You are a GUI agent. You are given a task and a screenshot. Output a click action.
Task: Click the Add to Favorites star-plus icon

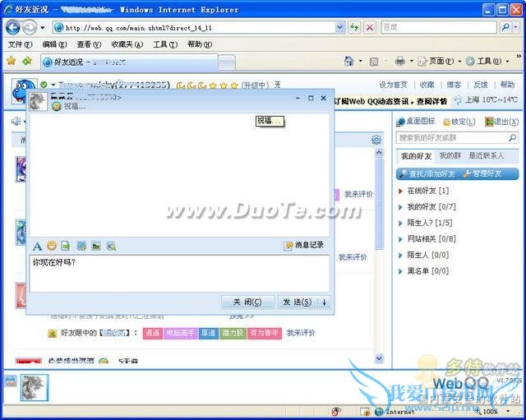click(27, 61)
